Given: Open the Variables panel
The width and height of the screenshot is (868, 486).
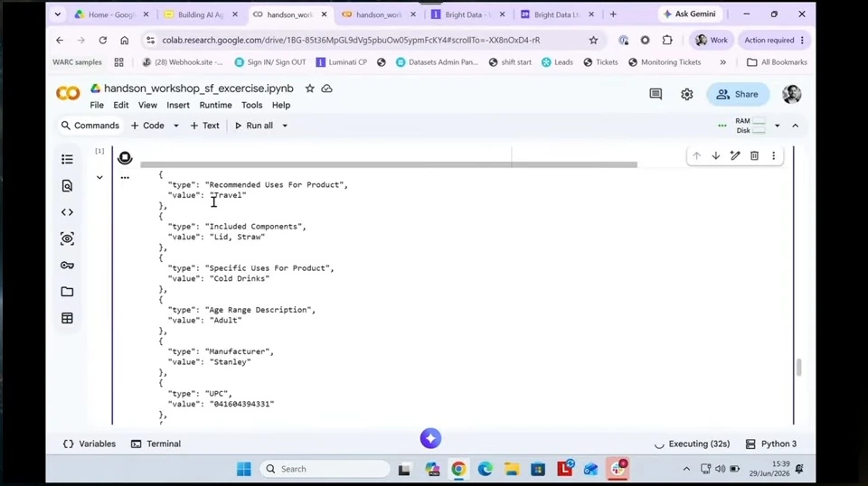Looking at the screenshot, I should click(90, 444).
